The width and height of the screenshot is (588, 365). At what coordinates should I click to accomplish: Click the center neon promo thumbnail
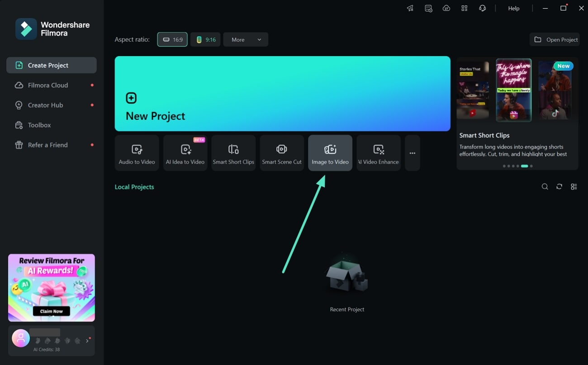(514, 90)
